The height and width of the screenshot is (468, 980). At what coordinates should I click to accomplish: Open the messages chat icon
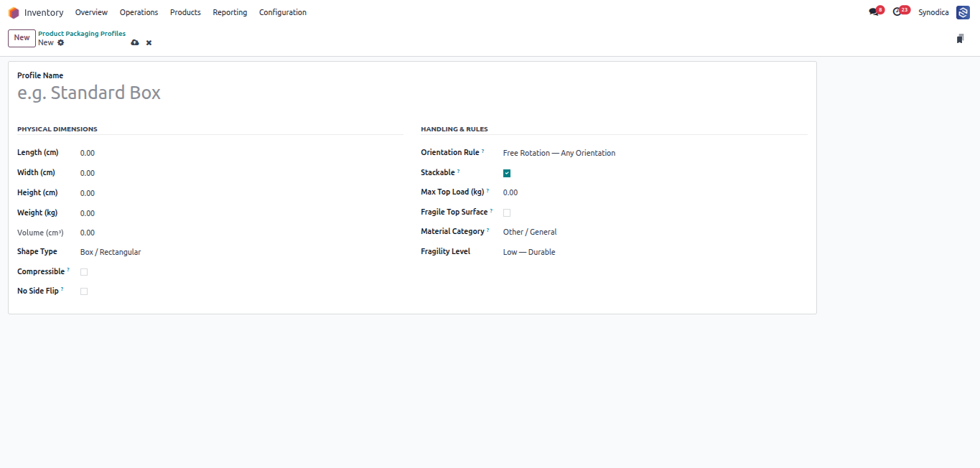(x=873, y=12)
